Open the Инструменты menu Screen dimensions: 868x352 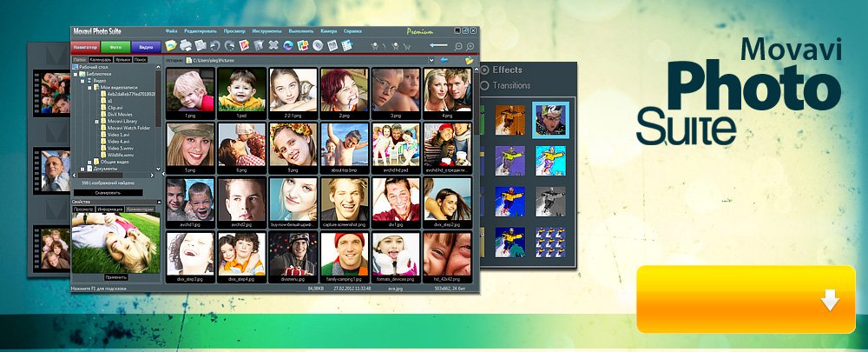(x=266, y=31)
